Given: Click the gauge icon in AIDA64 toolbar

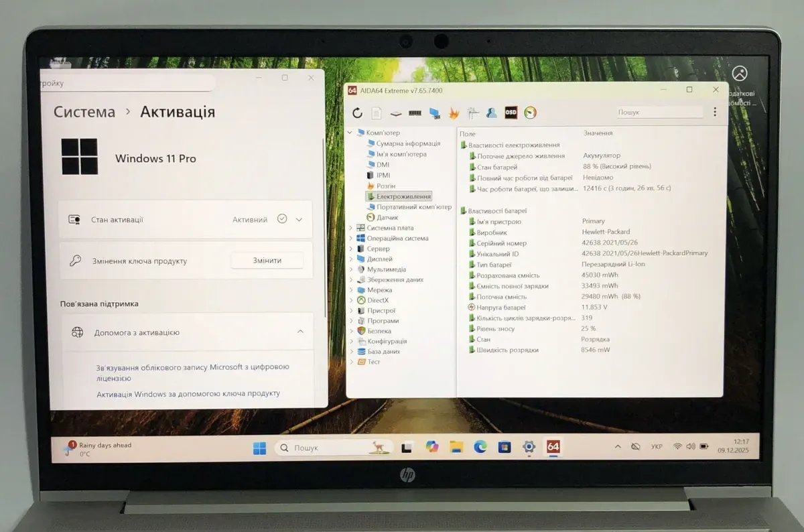Looking at the screenshot, I should point(530,113).
